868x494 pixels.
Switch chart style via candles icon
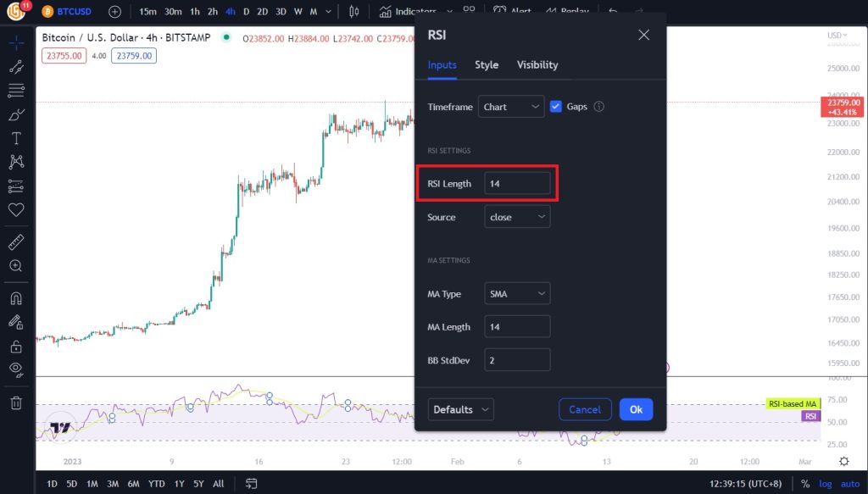(x=353, y=12)
